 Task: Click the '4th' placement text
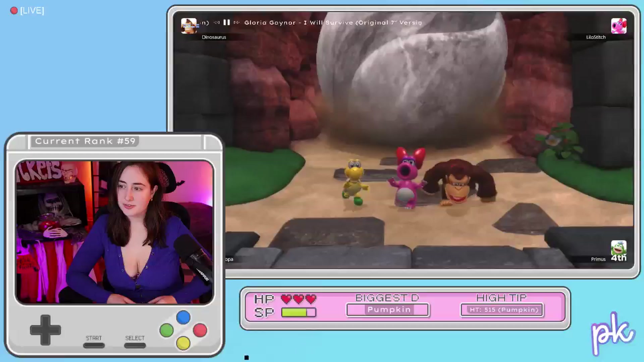pyautogui.click(x=619, y=258)
